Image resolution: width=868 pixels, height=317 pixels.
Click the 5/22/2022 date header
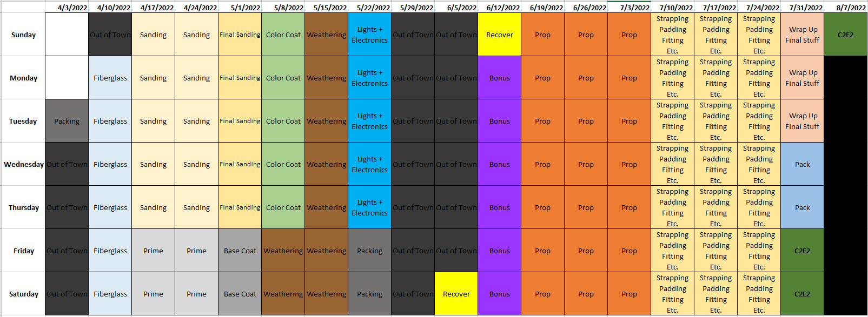coord(369,8)
